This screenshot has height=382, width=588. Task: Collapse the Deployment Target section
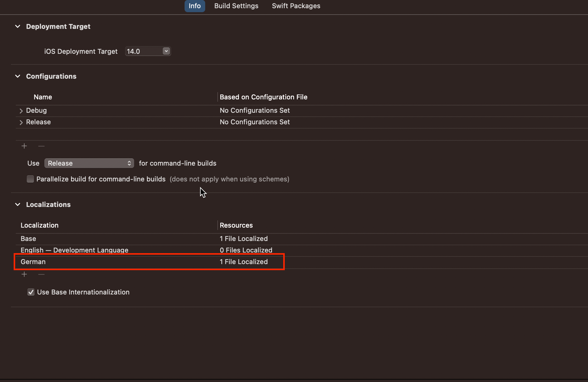(x=18, y=26)
